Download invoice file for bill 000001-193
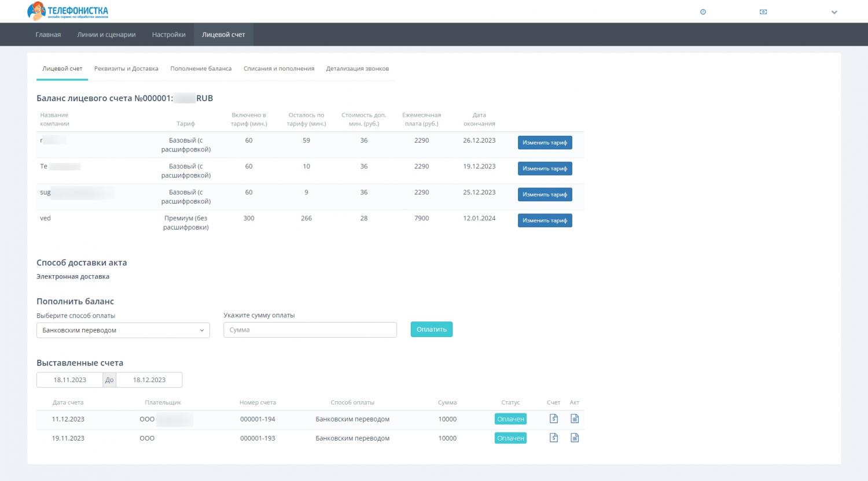868x481 pixels. [553, 438]
